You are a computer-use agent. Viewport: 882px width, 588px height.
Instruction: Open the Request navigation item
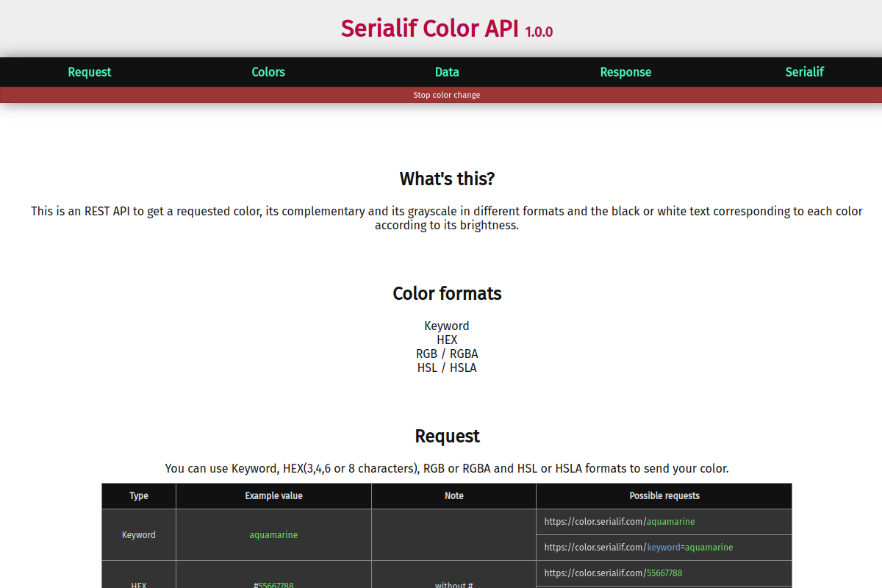(90, 72)
